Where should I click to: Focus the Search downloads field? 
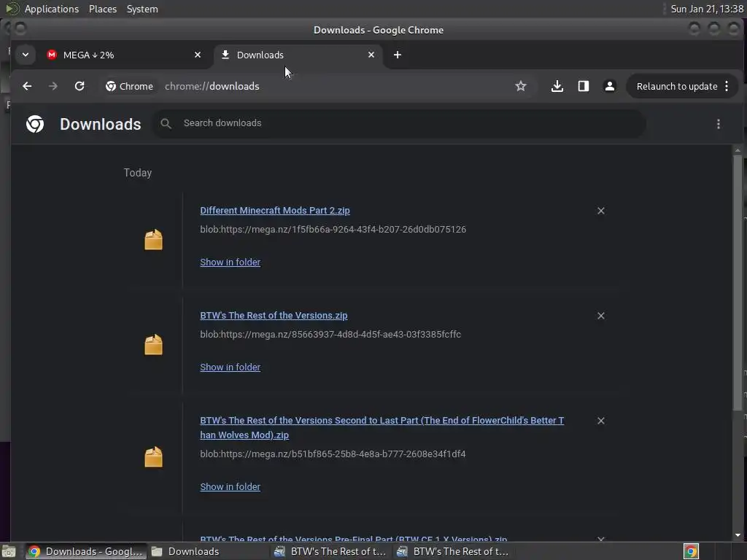399,124
